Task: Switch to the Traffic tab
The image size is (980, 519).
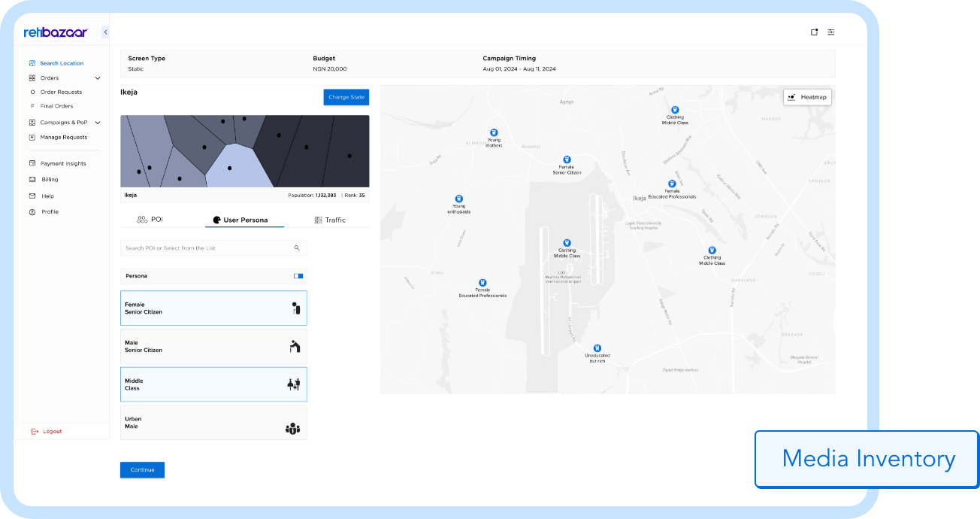Action: point(330,220)
